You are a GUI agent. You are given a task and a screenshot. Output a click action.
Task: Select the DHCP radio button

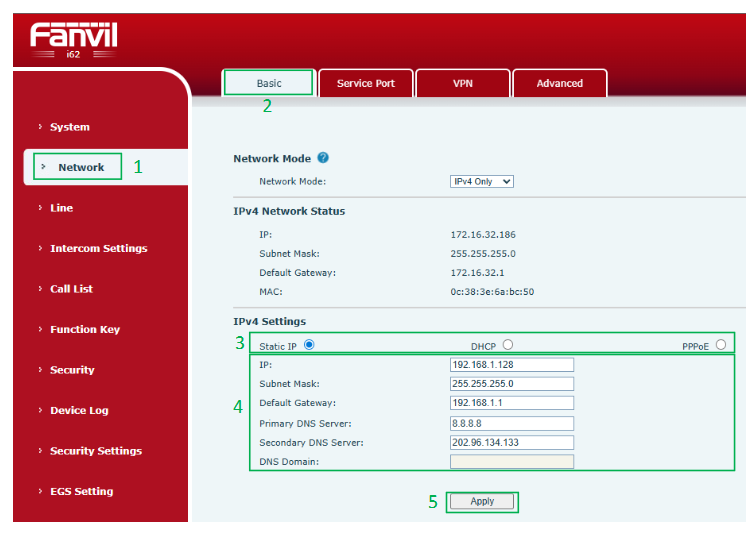(x=508, y=345)
